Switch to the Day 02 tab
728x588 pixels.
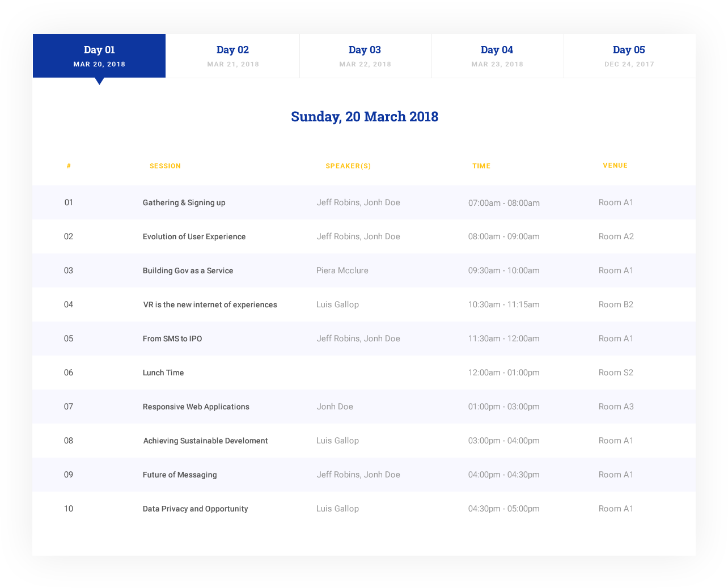(233, 56)
